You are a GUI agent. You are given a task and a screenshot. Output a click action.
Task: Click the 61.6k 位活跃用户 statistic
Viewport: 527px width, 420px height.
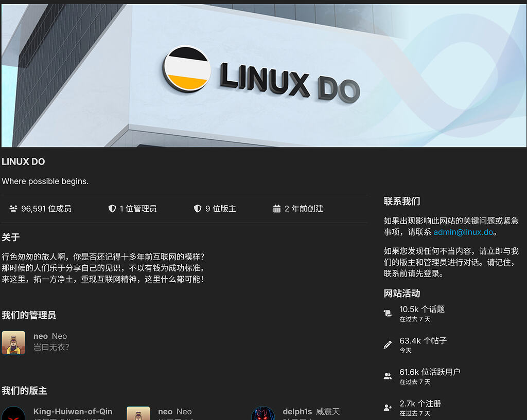(x=430, y=372)
